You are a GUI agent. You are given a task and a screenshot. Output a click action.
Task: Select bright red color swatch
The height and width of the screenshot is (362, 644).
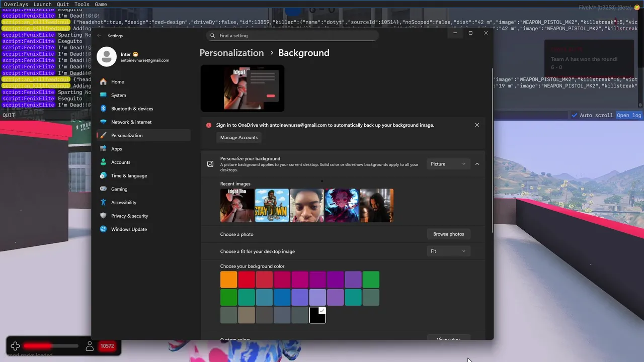pyautogui.click(x=247, y=280)
